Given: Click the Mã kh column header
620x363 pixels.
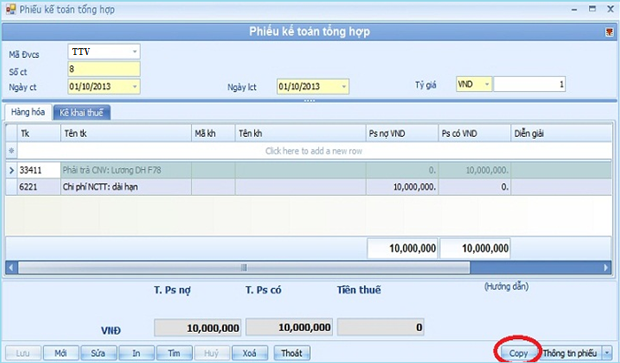Looking at the screenshot, I should click(x=213, y=133).
